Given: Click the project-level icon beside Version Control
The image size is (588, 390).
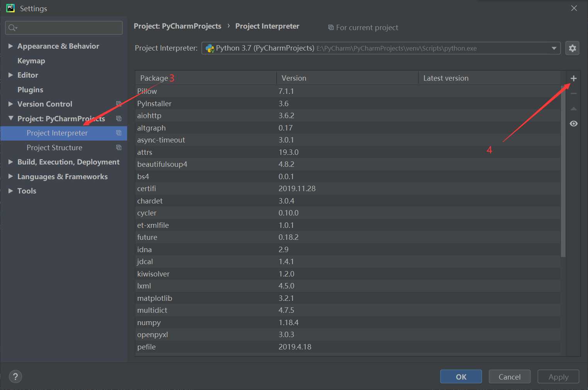Looking at the screenshot, I should pos(119,104).
